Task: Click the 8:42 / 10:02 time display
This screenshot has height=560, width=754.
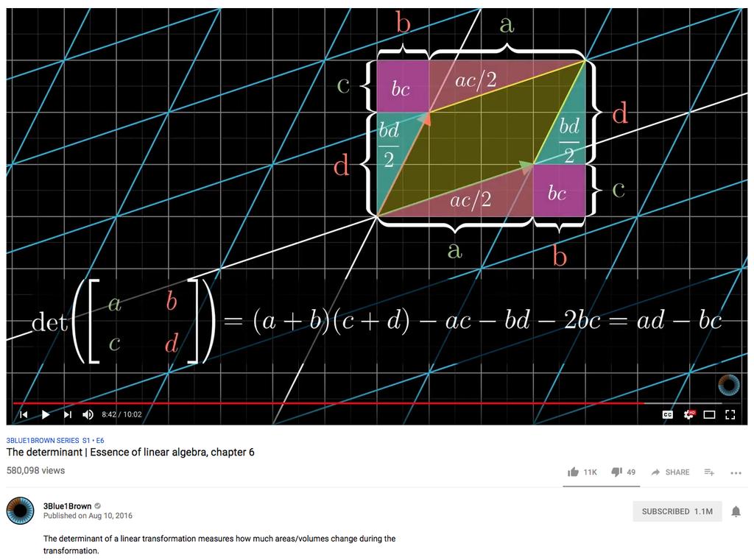Action: click(121, 414)
